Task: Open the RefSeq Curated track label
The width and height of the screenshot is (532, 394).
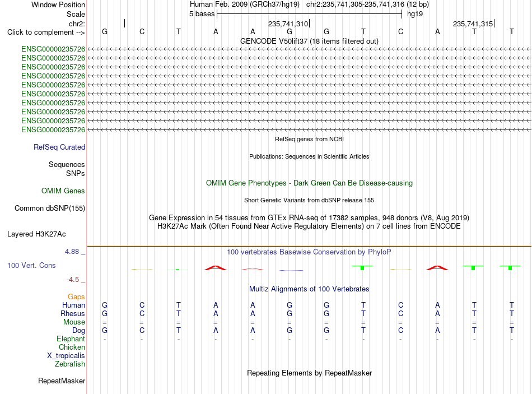Action: pyautogui.click(x=59, y=147)
